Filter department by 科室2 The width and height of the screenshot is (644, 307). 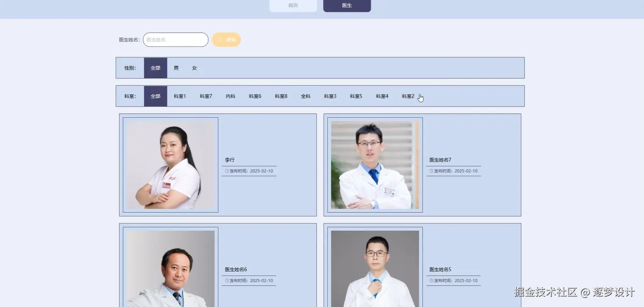tap(408, 96)
